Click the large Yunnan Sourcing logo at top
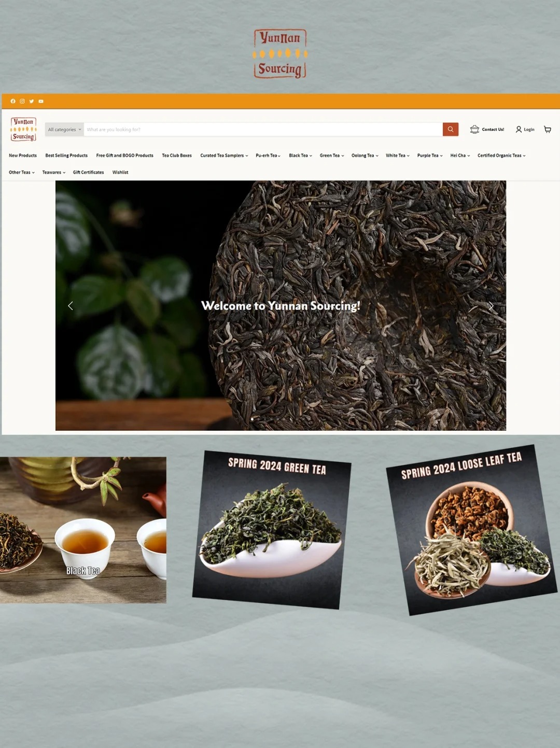This screenshot has height=748, width=560. [x=280, y=54]
